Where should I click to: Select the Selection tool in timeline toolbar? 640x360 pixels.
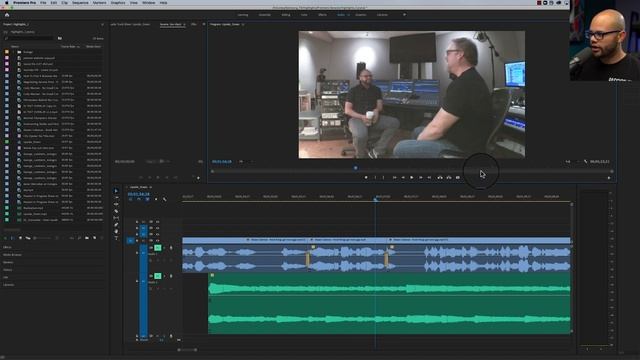pos(116,191)
